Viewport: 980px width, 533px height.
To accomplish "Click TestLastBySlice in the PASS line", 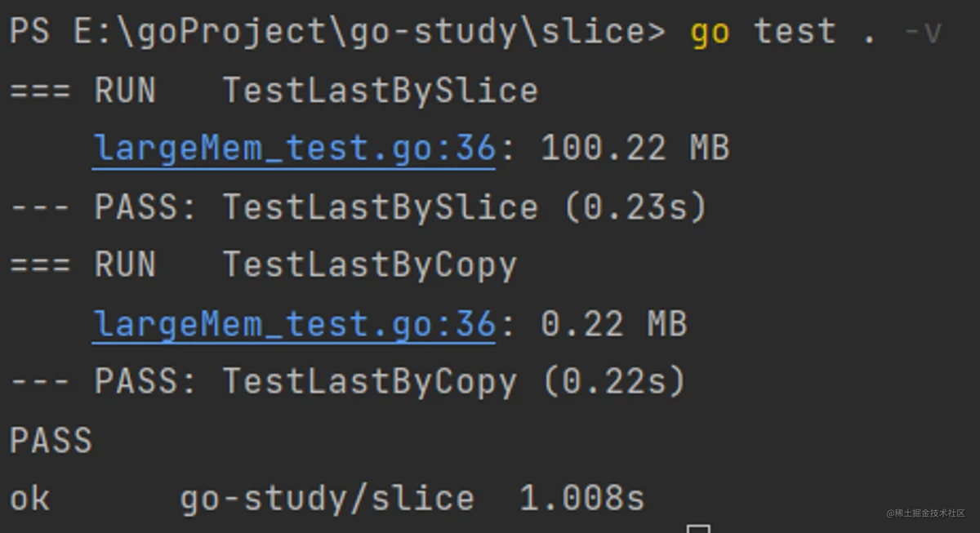I will click(381, 207).
